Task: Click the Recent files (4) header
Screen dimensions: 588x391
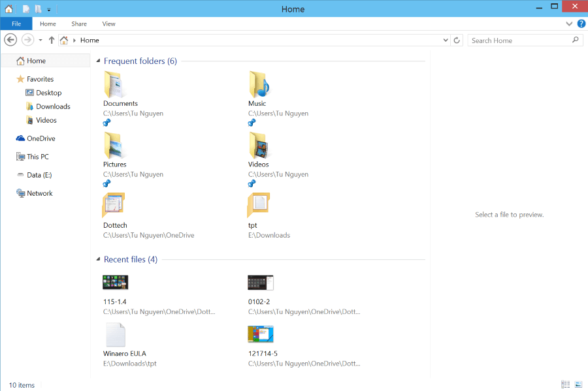Action: 131,259
